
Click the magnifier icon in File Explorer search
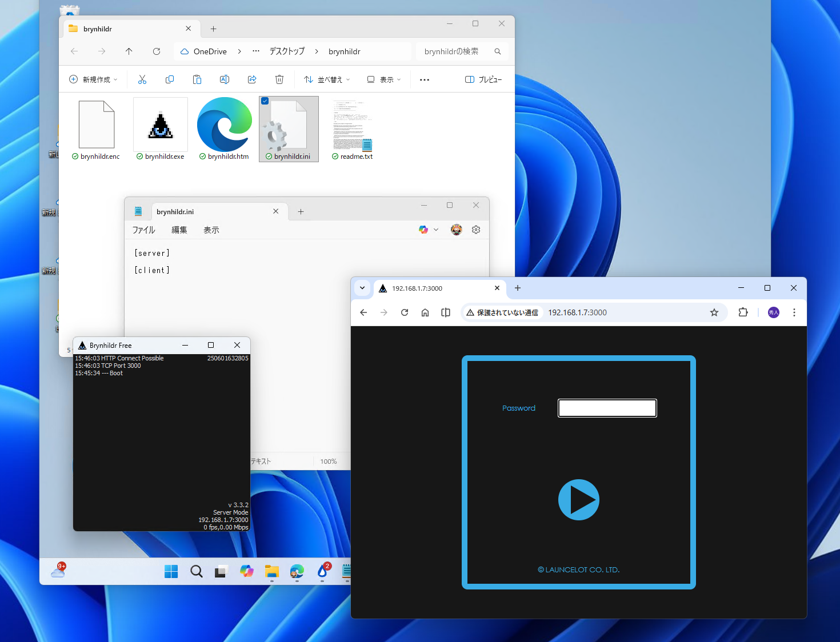[498, 51]
